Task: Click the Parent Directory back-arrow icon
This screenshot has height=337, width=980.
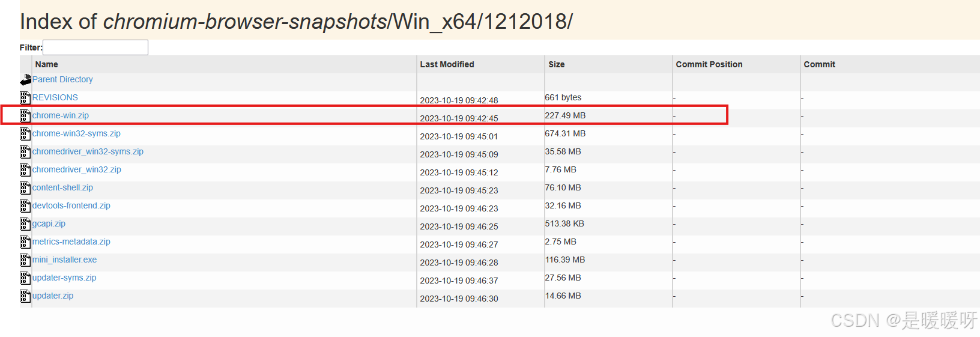Action: tap(25, 80)
